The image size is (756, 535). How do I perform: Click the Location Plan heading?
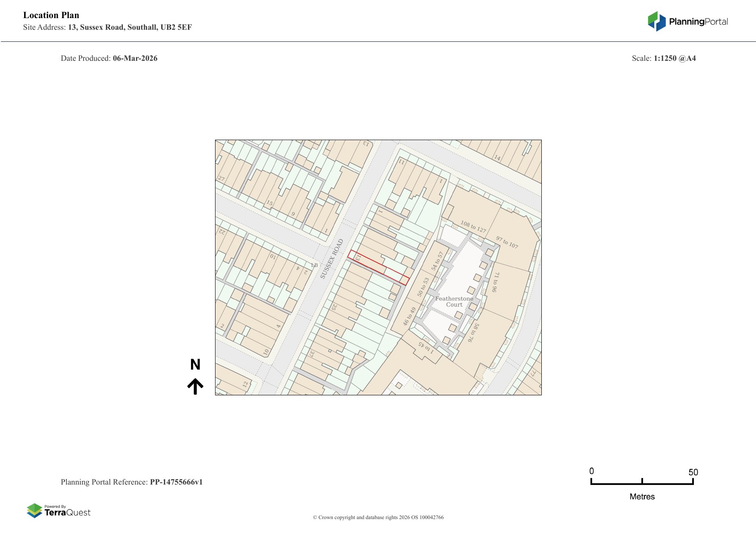(x=51, y=15)
